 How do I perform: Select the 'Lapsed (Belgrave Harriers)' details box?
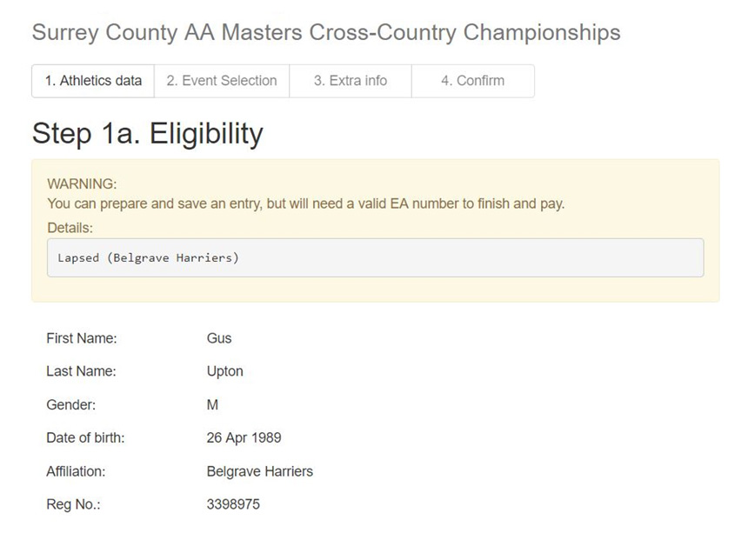click(376, 257)
